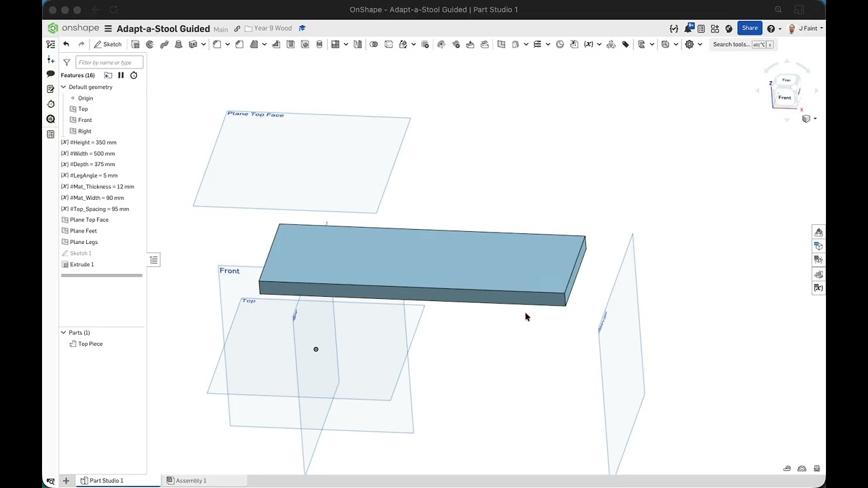Screen dimensions: 868x488
Task: Expand the Variable tool dropdown arrow
Action: (599, 44)
